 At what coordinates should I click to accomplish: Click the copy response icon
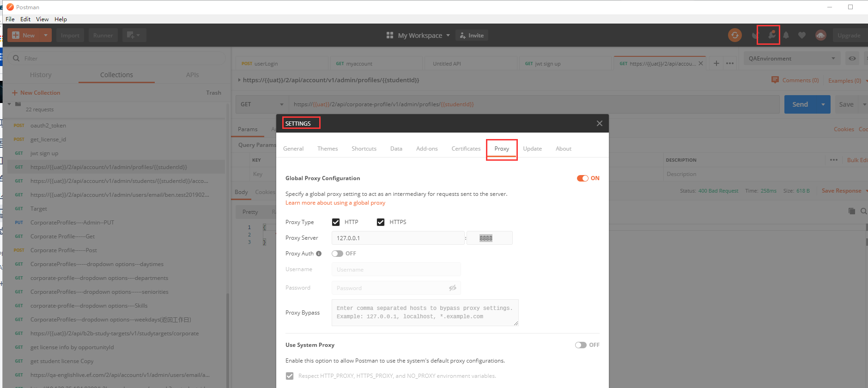[x=851, y=211]
